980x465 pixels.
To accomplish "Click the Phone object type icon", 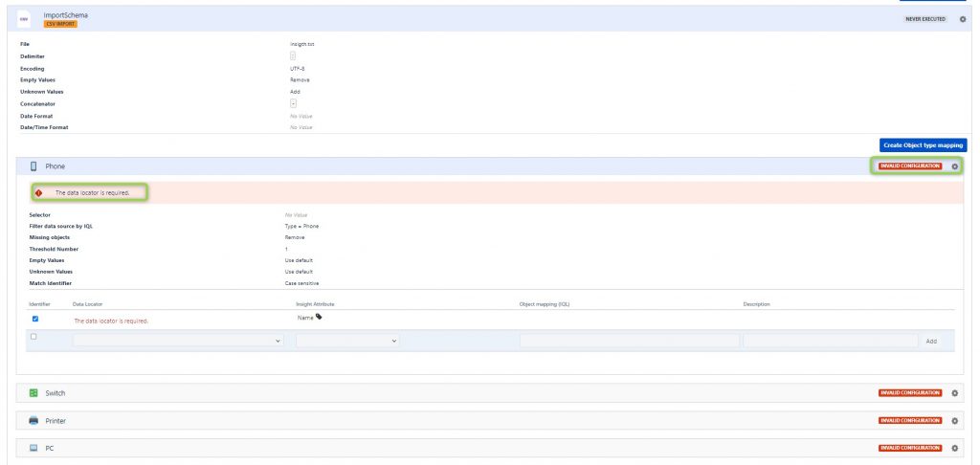I will click(x=33, y=166).
